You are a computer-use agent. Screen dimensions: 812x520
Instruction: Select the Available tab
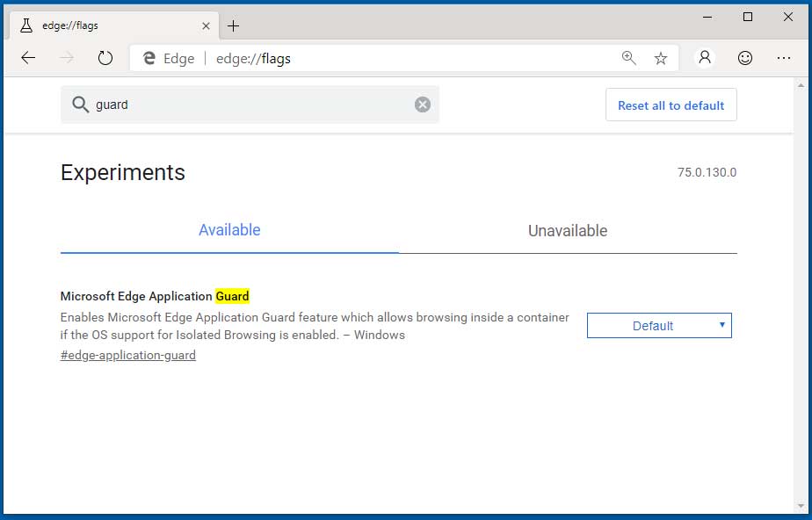229,230
